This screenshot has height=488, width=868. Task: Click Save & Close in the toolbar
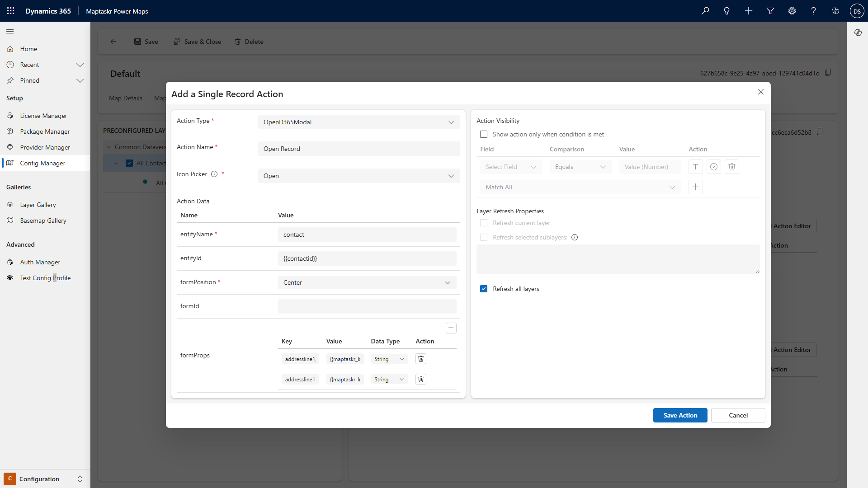tap(198, 41)
